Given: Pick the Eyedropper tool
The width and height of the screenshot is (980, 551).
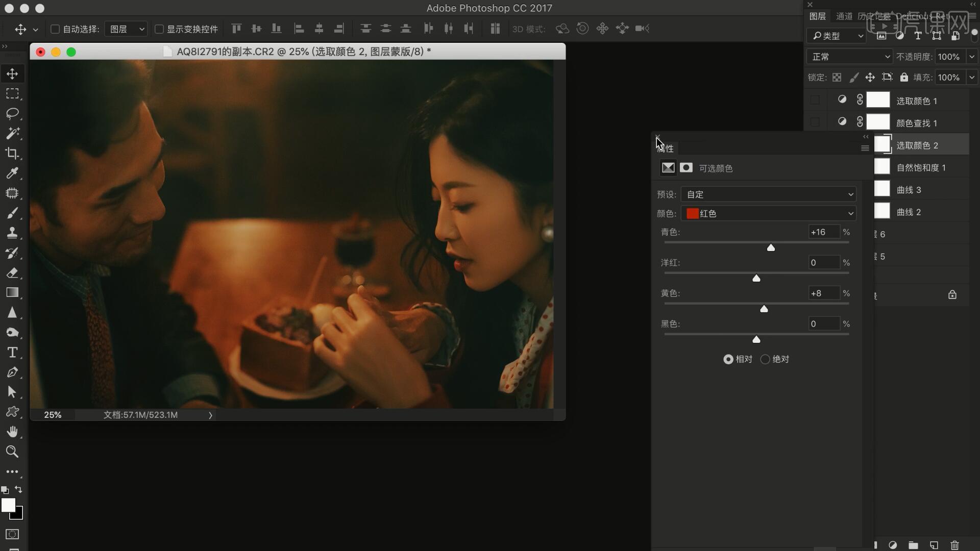Looking at the screenshot, I should click(12, 173).
